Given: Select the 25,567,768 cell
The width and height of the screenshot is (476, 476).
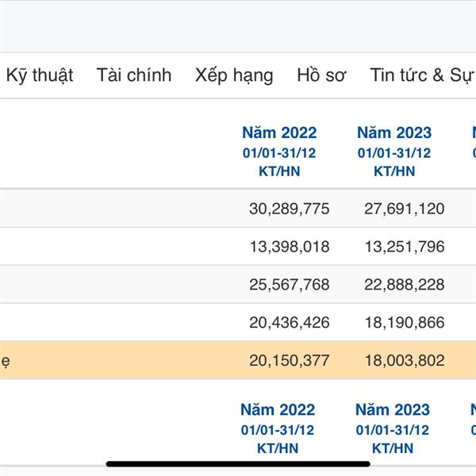Looking at the screenshot, I should pos(289,285).
